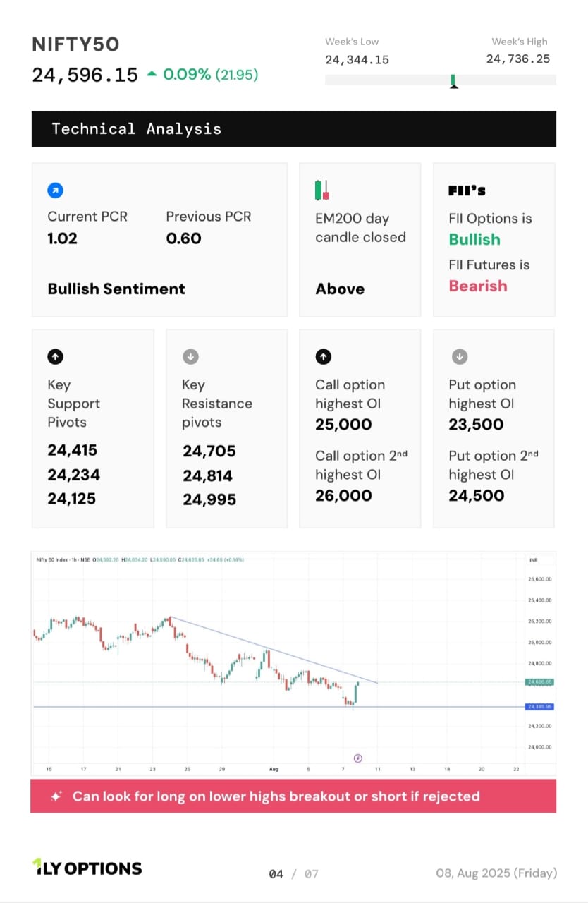Click the Bearish FII Futures text
The image size is (588, 903).
[x=478, y=286]
